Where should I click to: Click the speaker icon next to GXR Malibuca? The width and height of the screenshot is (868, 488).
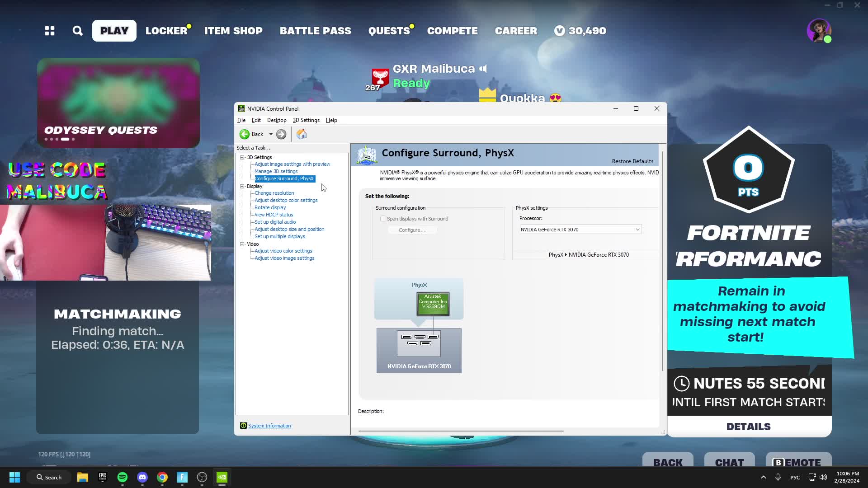[x=483, y=69]
